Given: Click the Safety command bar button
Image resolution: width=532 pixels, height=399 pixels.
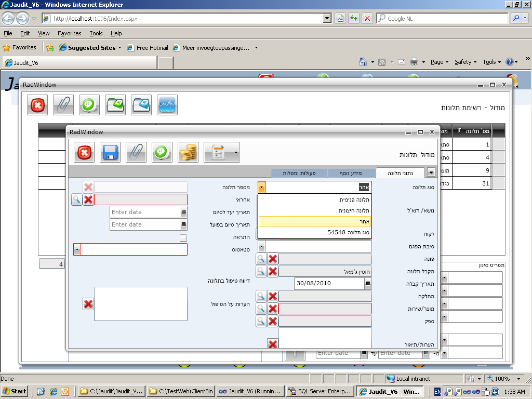Looking at the screenshot, I should 465,62.
